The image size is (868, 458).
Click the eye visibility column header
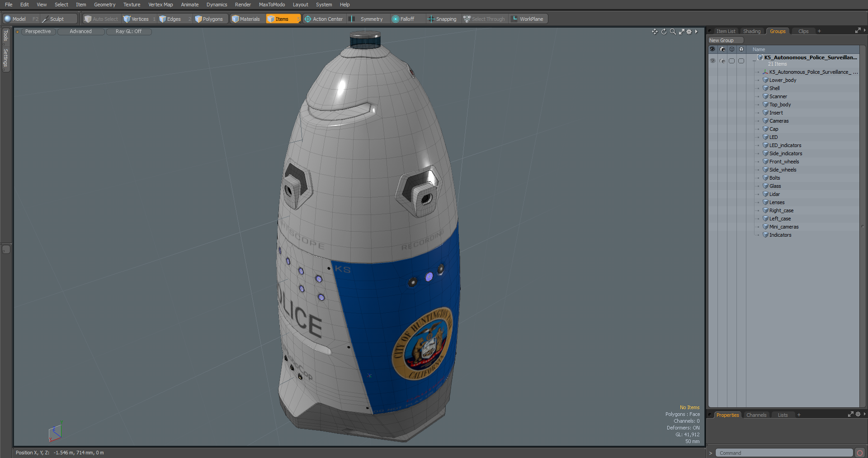point(712,49)
